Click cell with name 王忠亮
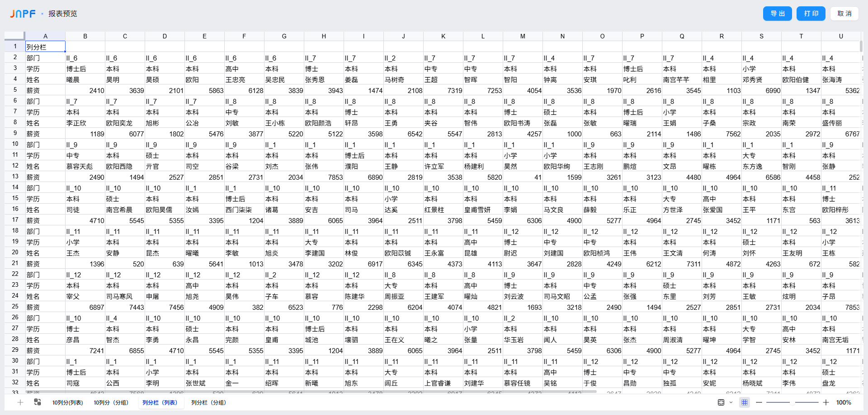The image size is (868, 415). (x=244, y=79)
